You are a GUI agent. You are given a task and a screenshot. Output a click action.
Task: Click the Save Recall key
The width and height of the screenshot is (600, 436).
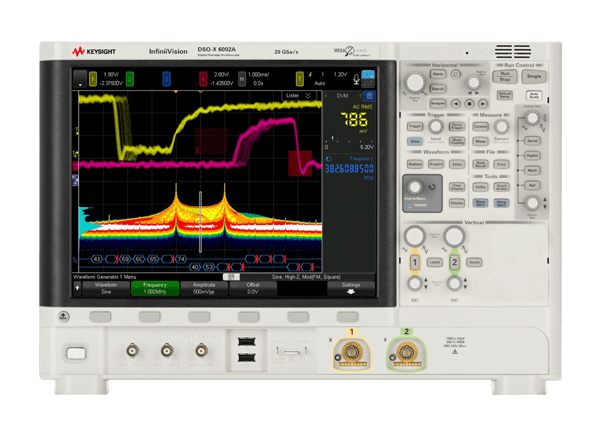(x=480, y=164)
